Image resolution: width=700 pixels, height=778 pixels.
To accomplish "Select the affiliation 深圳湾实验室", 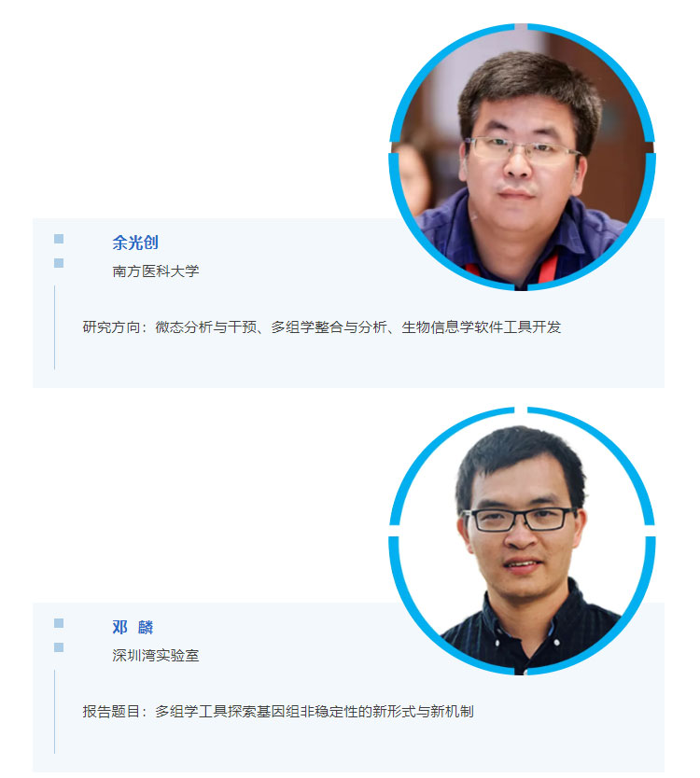I will pos(155,656).
